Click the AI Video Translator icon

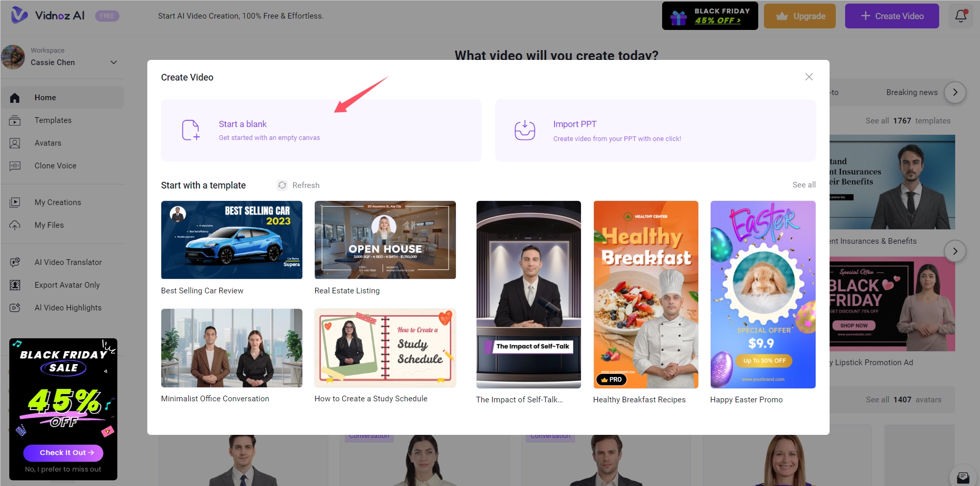[x=15, y=262]
